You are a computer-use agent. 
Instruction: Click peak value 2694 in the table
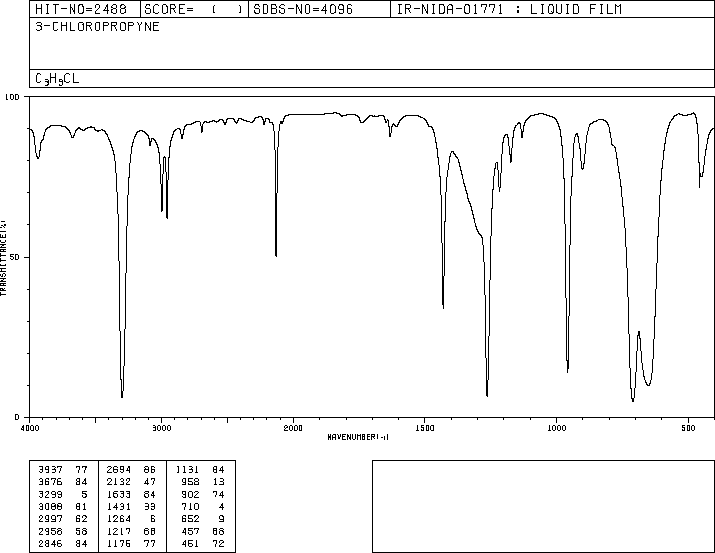(119, 470)
